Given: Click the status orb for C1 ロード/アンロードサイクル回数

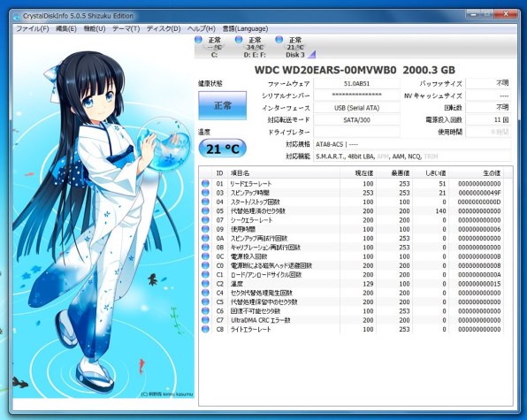Looking at the screenshot, I should click(x=205, y=274).
